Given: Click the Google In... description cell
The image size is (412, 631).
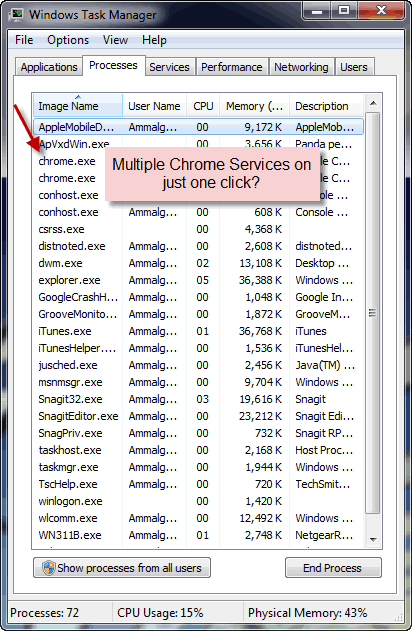Looking at the screenshot, I should (x=324, y=297).
